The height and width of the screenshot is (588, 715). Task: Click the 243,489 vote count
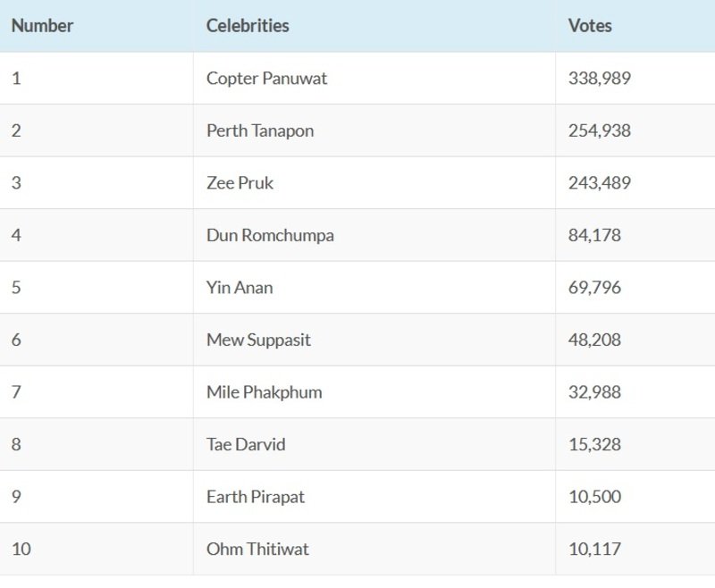(x=600, y=183)
